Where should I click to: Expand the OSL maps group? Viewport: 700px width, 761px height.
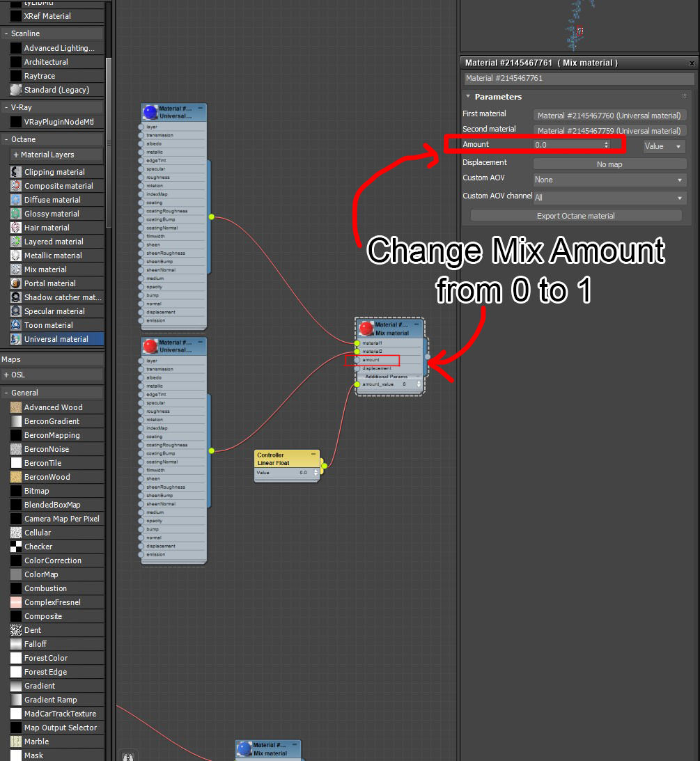click(6, 375)
